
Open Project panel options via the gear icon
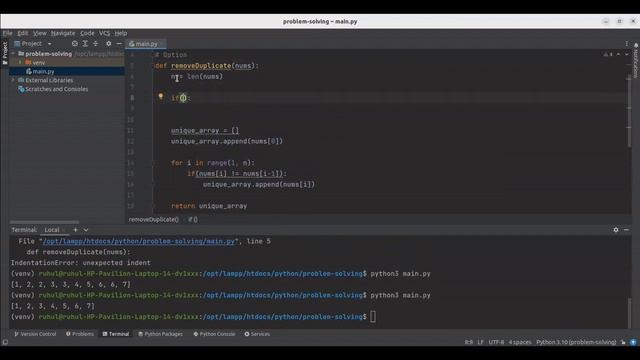[109, 44]
